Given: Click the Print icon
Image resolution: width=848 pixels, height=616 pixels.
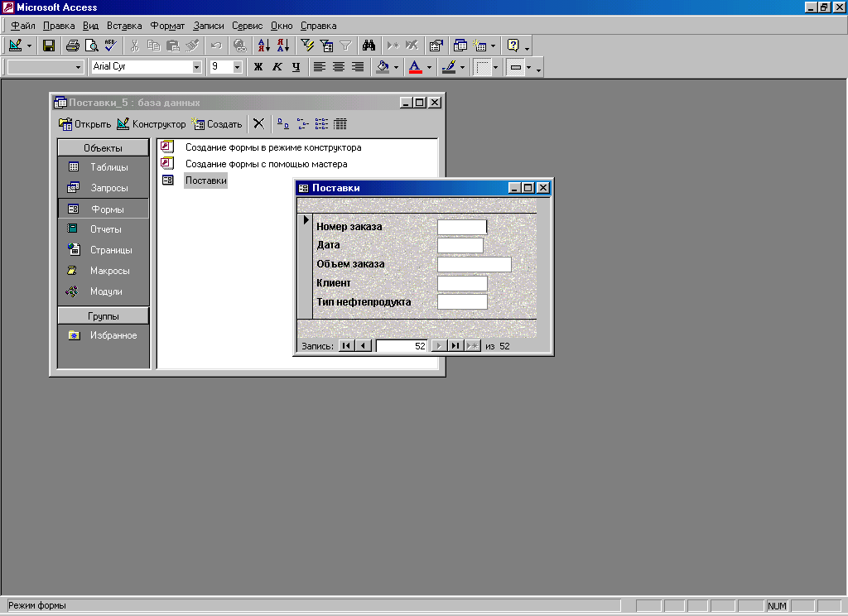Looking at the screenshot, I should click(x=73, y=46).
